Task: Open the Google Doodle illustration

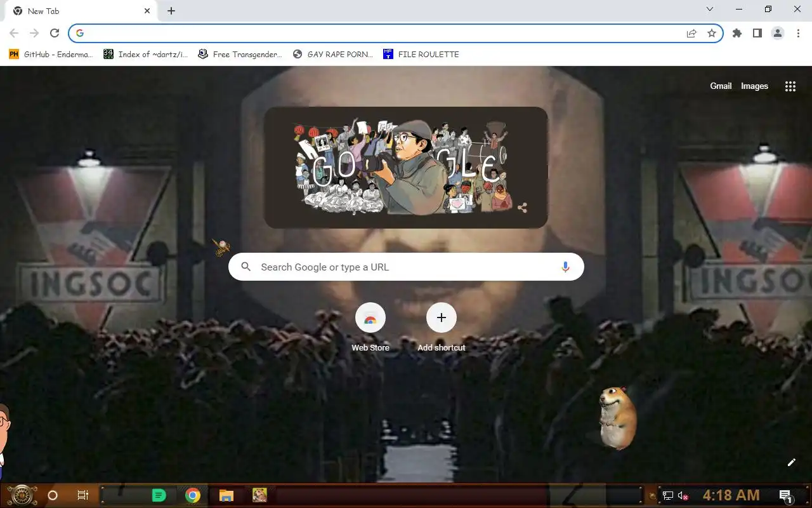Action: click(406, 167)
